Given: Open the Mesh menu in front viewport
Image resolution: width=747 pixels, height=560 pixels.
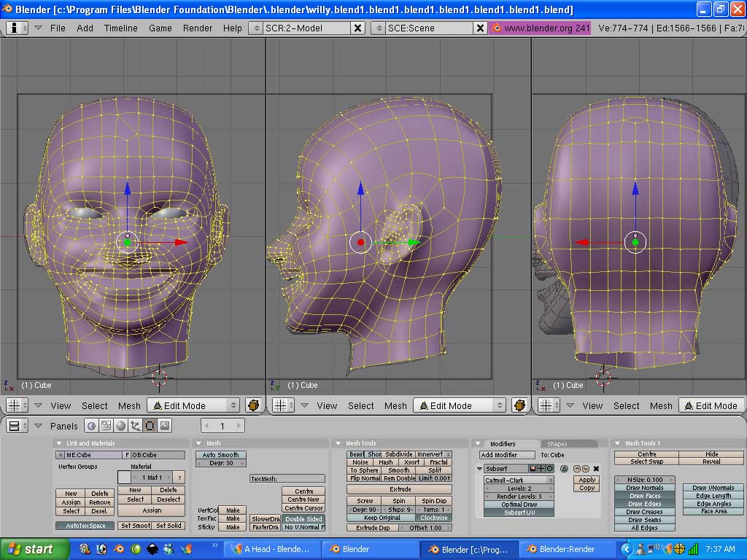Looking at the screenshot, I should (x=129, y=405).
